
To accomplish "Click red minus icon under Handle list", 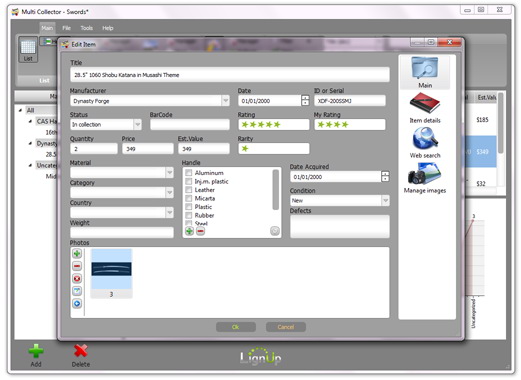I will (200, 231).
